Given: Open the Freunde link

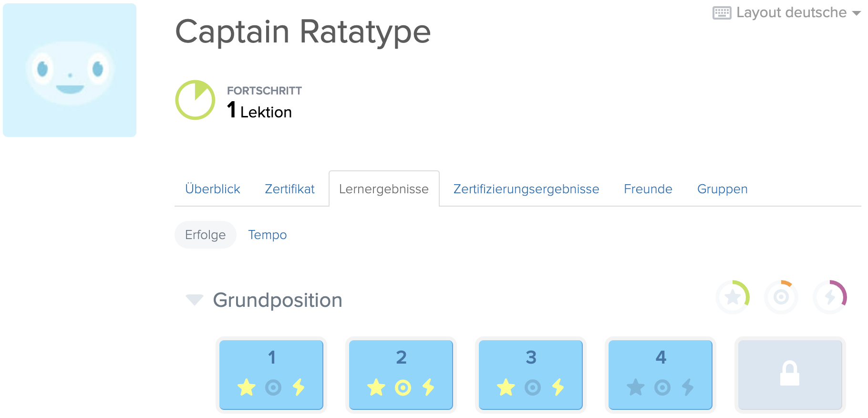Looking at the screenshot, I should click(648, 189).
